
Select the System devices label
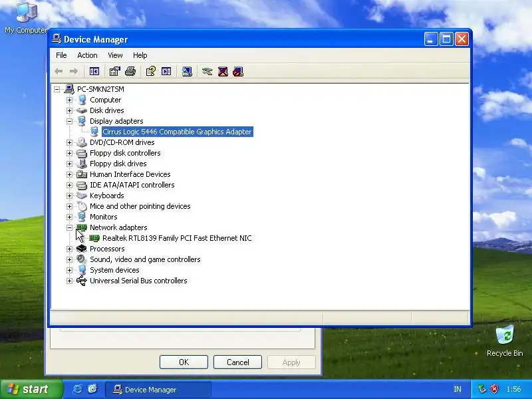[x=114, y=270]
